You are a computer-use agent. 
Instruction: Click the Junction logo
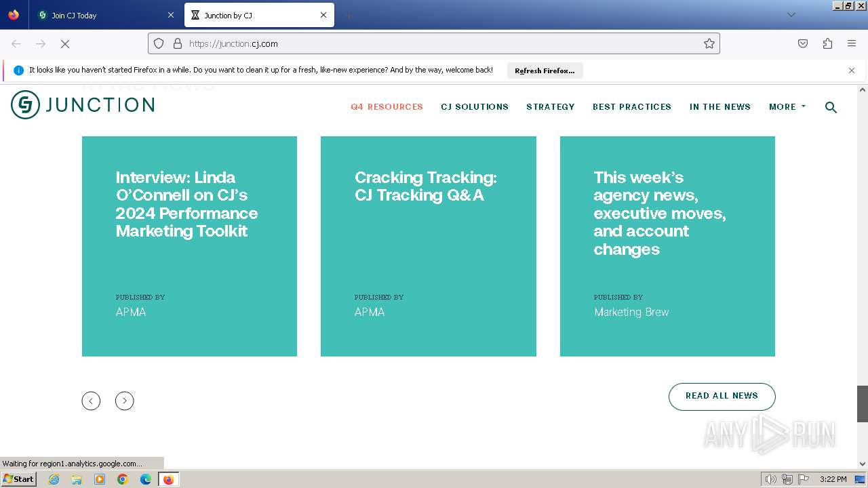83,105
